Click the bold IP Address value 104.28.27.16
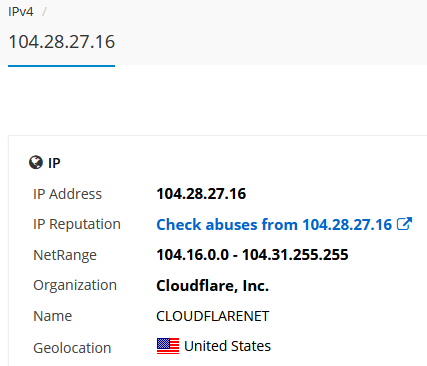 pos(201,194)
